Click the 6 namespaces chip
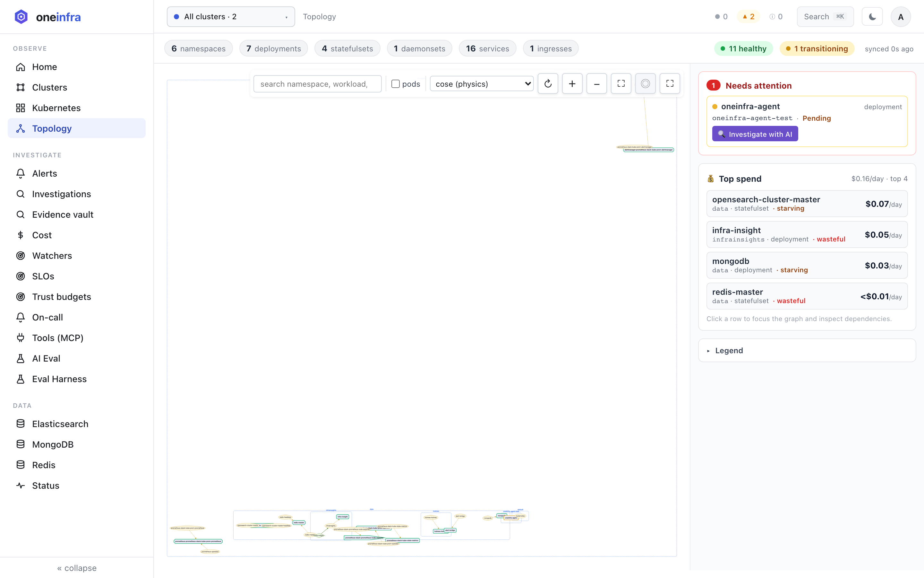924x578 pixels. (199, 48)
